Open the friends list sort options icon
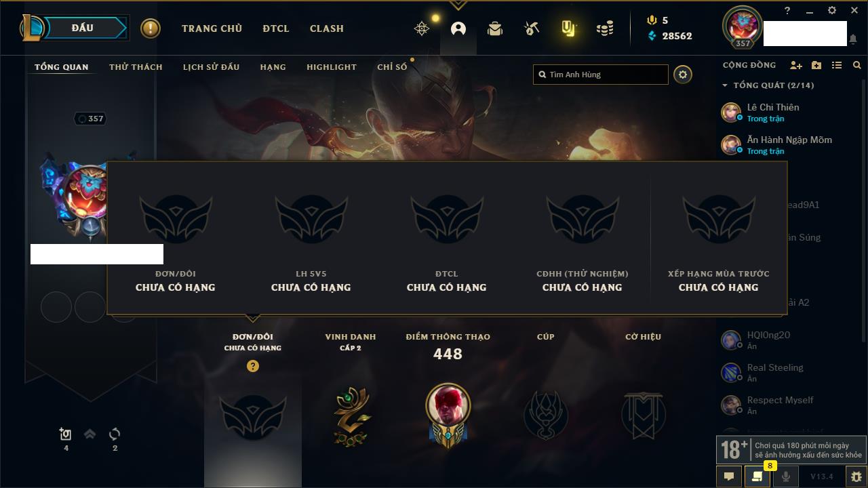868x488 pixels. 837,66
